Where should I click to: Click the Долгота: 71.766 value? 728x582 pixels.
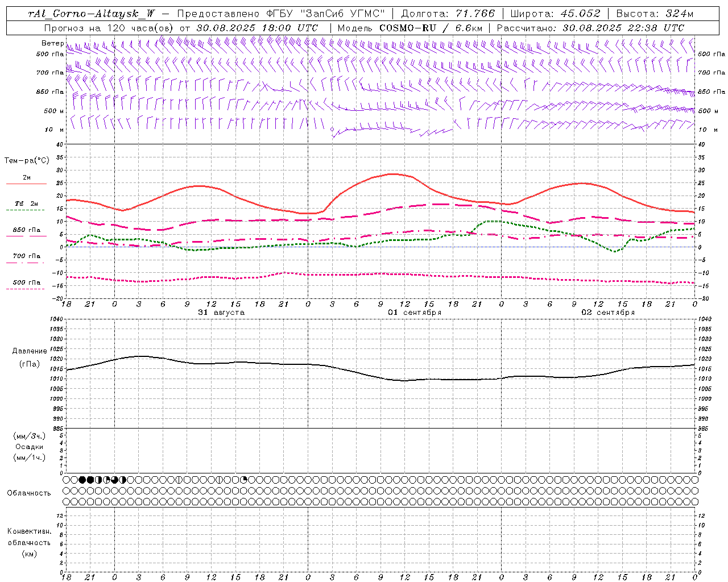[x=448, y=14]
